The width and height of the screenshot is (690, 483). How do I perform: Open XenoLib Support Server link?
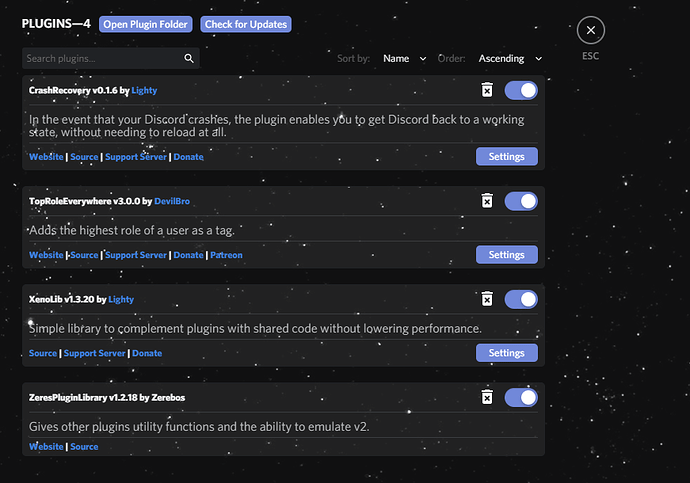tap(95, 353)
